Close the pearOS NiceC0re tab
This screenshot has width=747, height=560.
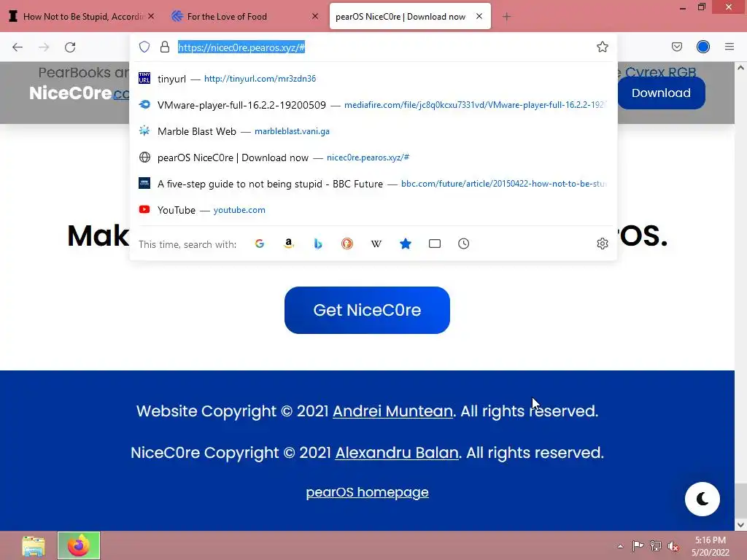pyautogui.click(x=479, y=16)
